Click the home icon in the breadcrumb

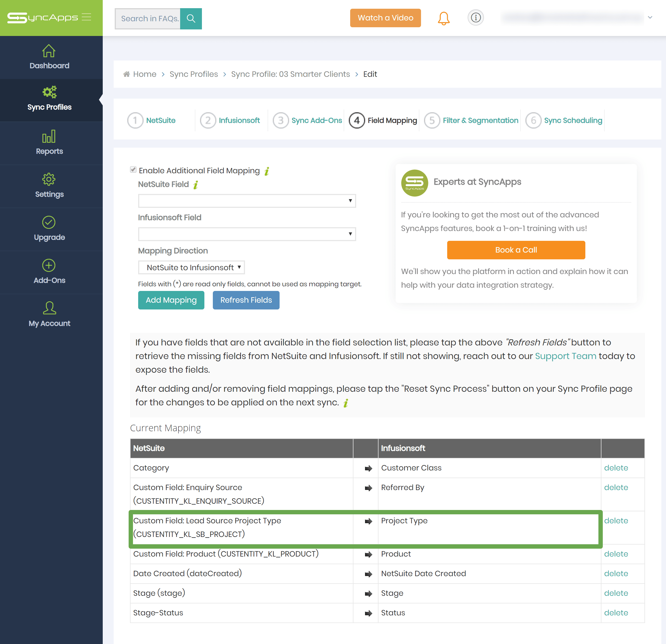coord(126,74)
